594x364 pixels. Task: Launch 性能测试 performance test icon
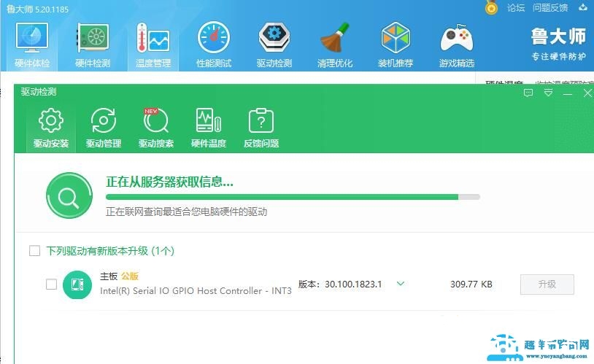(214, 45)
